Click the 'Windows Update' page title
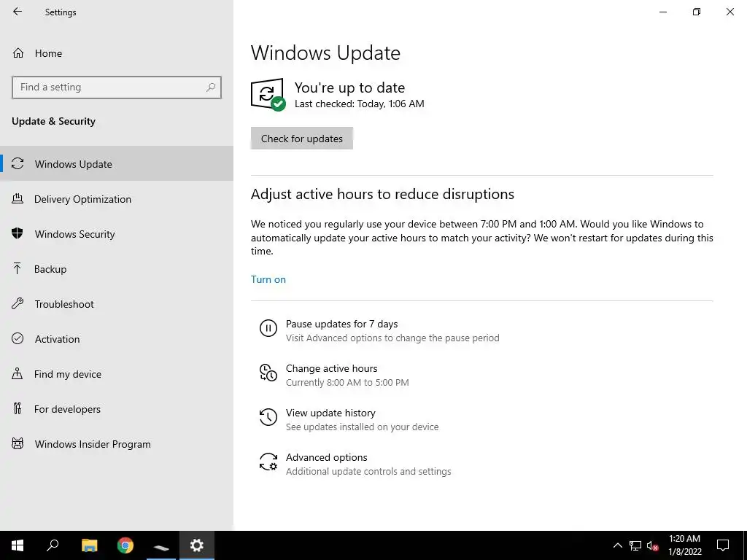 325,52
